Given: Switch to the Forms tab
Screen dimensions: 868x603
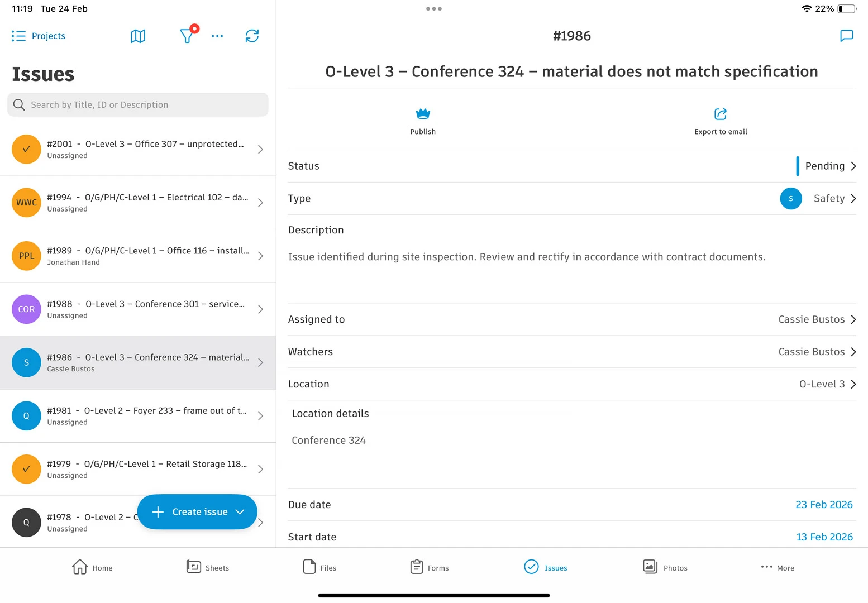Looking at the screenshot, I should 430,567.
